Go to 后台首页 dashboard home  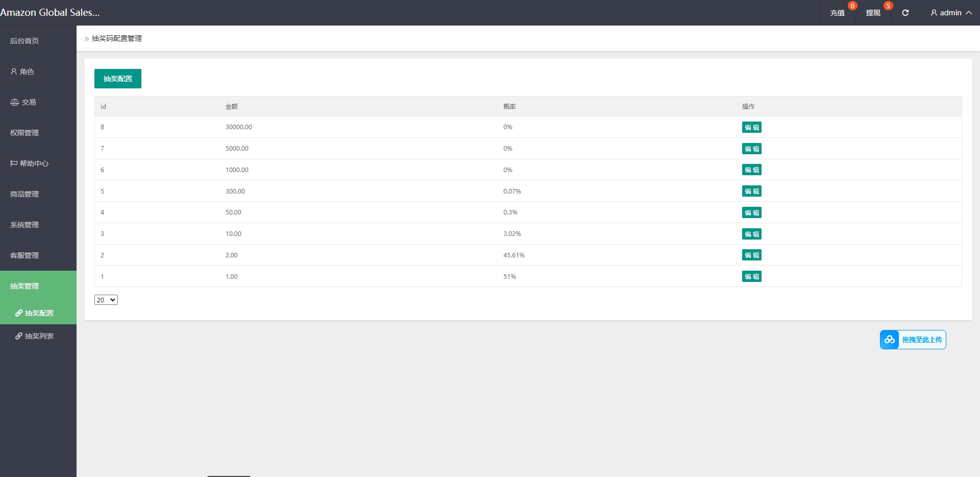24,41
